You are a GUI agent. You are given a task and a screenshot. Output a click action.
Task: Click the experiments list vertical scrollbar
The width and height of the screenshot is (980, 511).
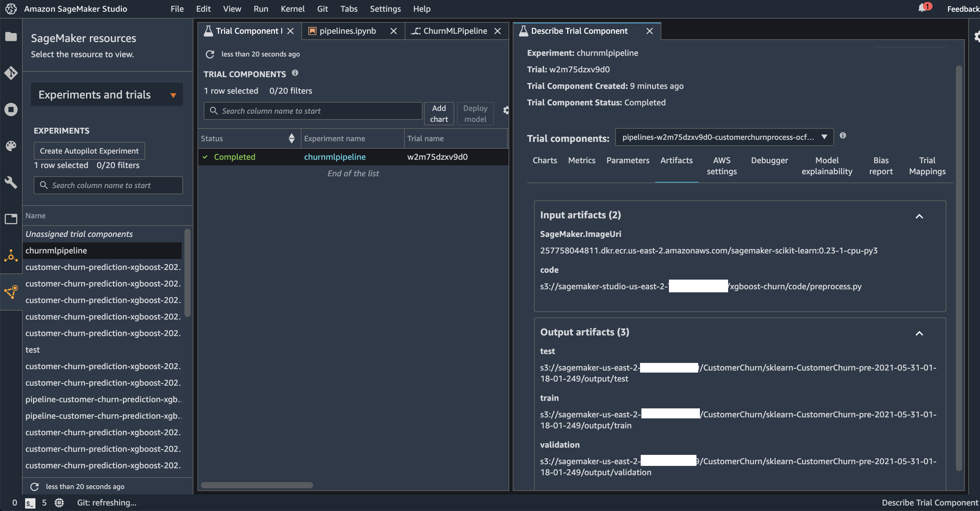click(187, 272)
